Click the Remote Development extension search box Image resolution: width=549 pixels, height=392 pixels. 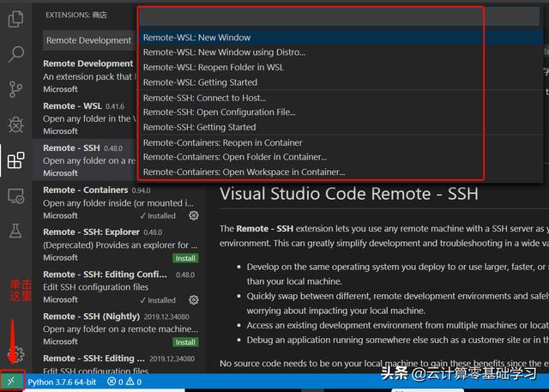click(x=89, y=40)
